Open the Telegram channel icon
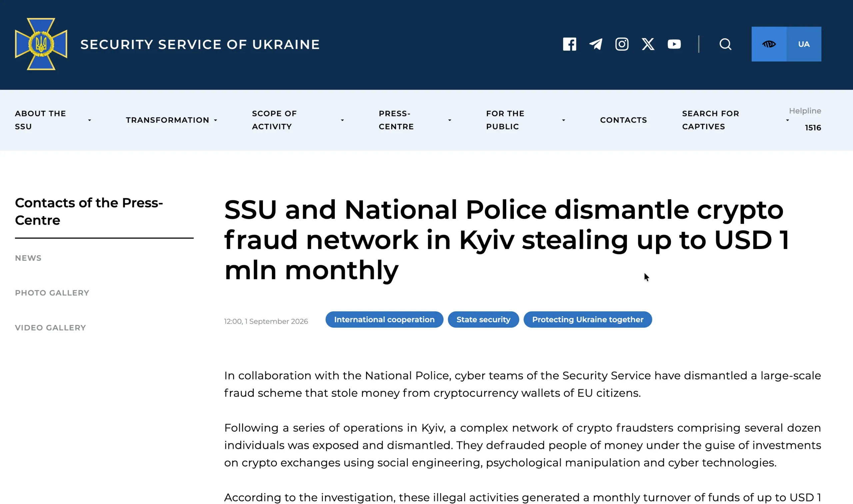 pos(595,44)
